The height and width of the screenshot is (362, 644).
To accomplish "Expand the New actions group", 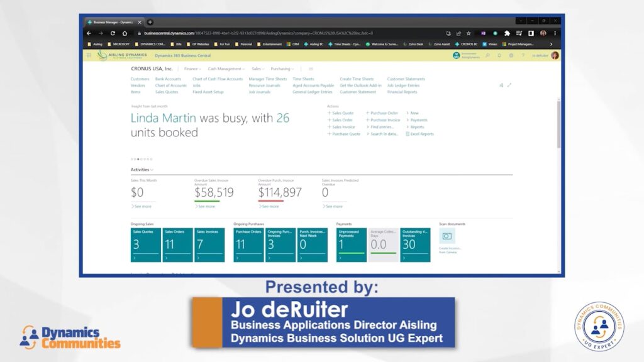I will click(413, 113).
